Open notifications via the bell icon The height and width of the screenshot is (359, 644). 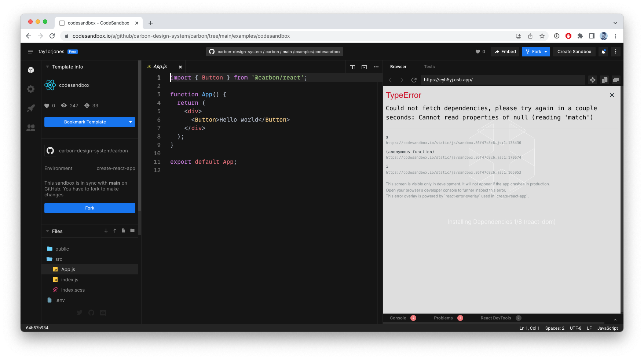(x=603, y=52)
